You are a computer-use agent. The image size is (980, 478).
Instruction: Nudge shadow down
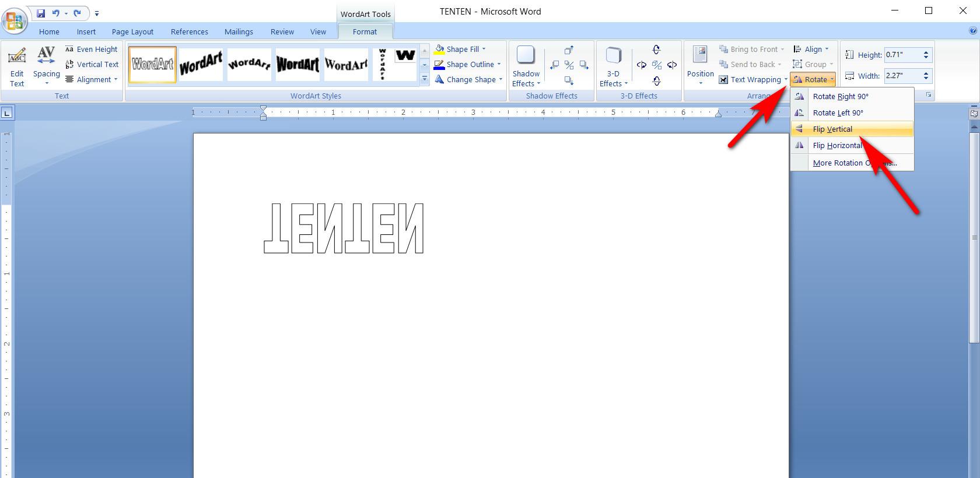(569, 80)
